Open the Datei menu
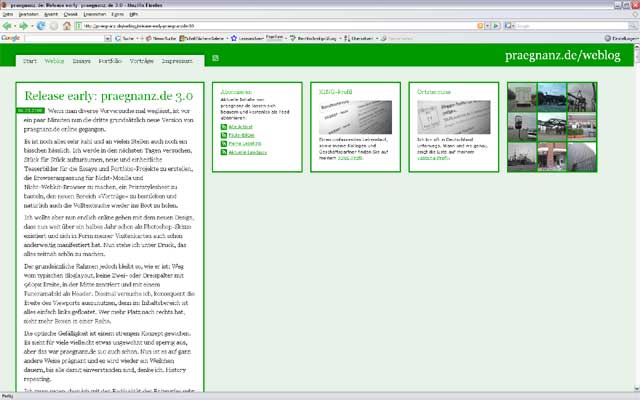 [8, 14]
